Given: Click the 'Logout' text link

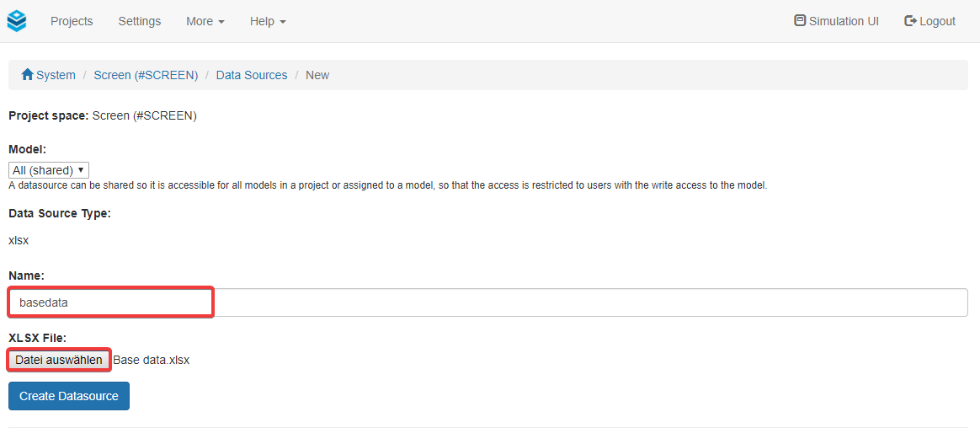Looking at the screenshot, I should tap(937, 21).
